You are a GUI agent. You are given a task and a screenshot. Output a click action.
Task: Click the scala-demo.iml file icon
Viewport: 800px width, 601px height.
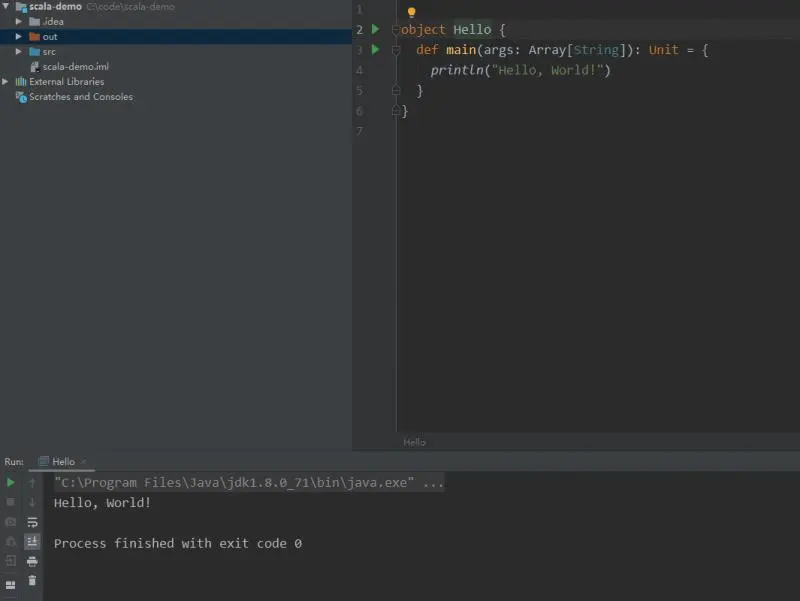click(35, 66)
